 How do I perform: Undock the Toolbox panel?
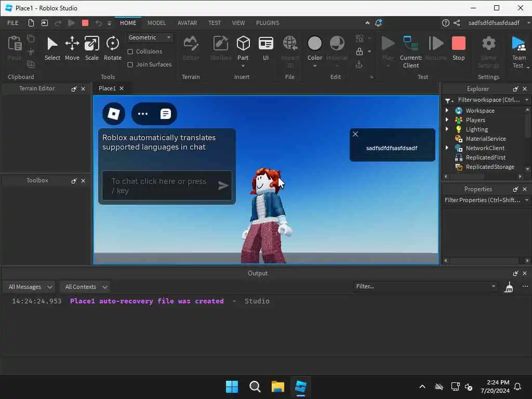[x=74, y=181]
